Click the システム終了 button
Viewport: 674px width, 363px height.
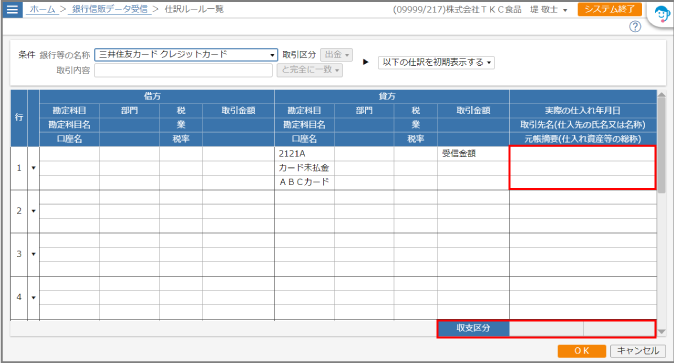coord(610,9)
